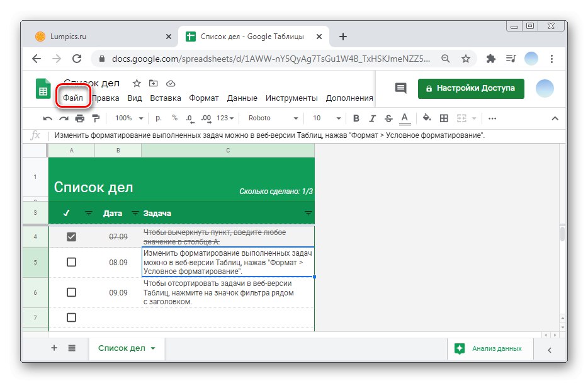This screenshot has height=383, width=588.
Task: Open the Данные menu
Action: point(242,98)
